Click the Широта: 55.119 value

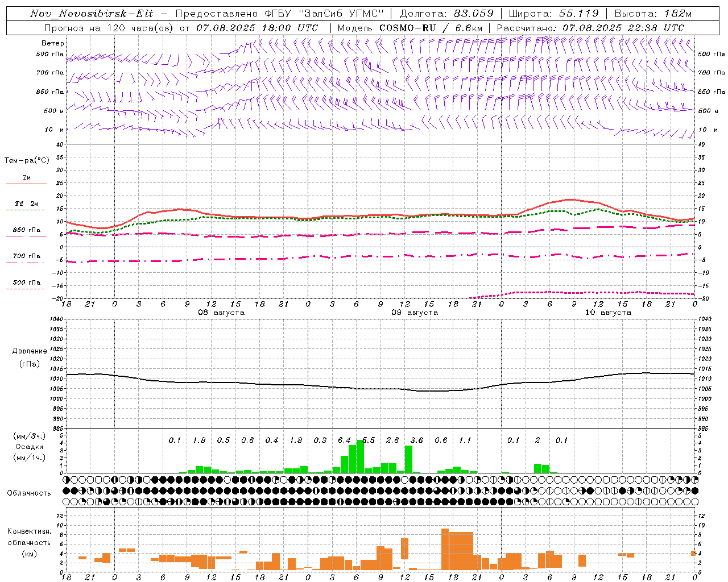554,14
